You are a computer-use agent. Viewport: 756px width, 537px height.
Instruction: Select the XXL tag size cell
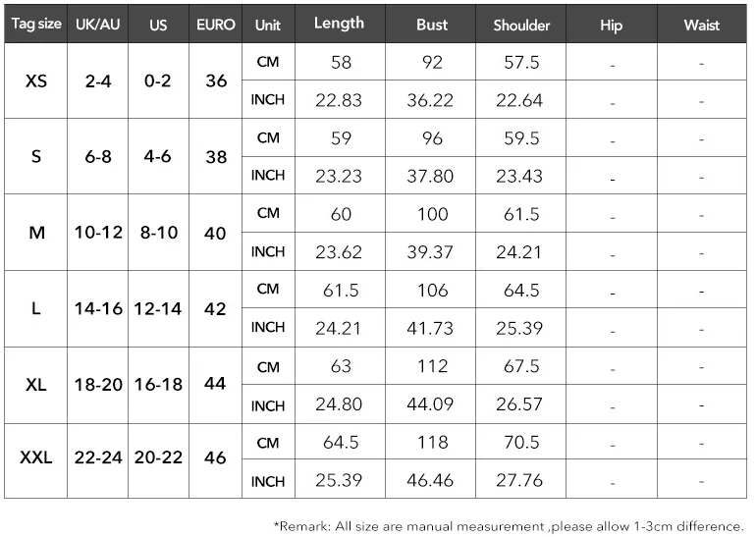(x=36, y=457)
